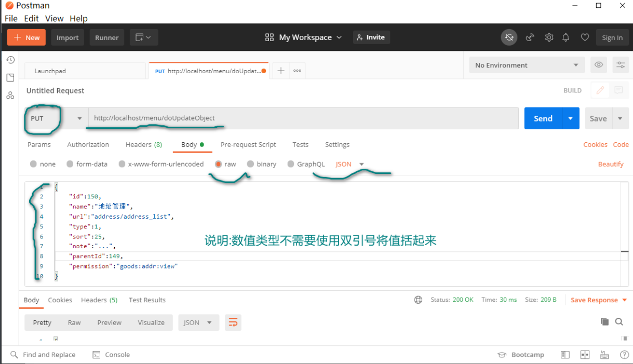Click the Beautify link
Screen dimensions: 633x364
click(x=611, y=164)
